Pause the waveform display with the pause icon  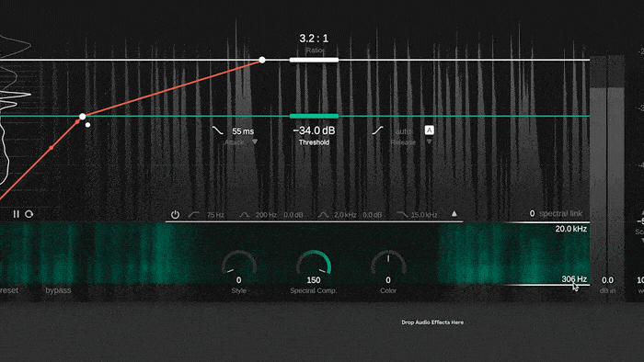pyautogui.click(x=16, y=214)
